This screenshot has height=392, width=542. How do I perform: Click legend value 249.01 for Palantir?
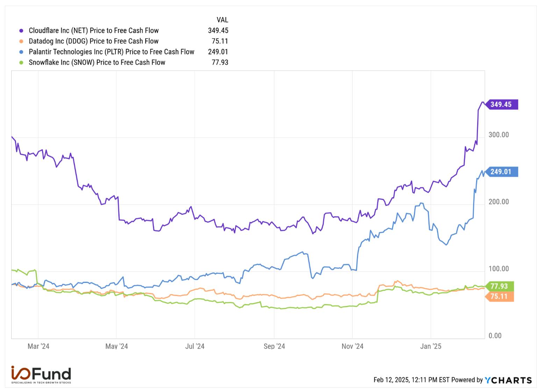pyautogui.click(x=218, y=52)
